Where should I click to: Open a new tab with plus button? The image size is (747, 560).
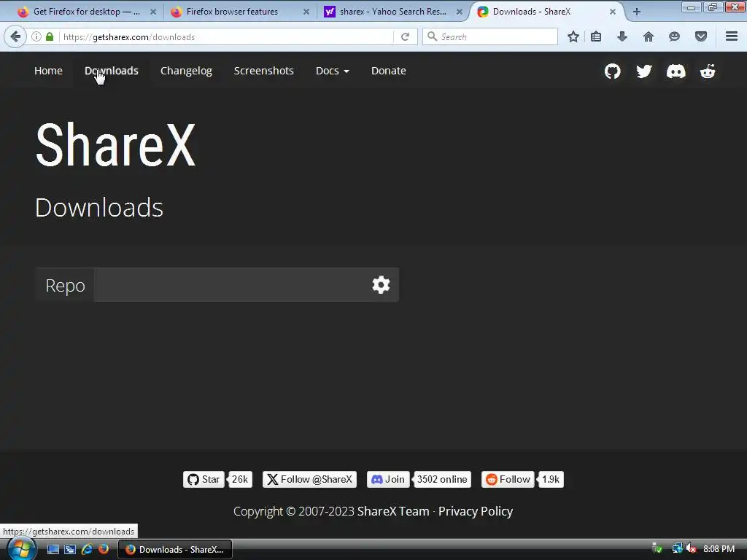click(x=636, y=12)
